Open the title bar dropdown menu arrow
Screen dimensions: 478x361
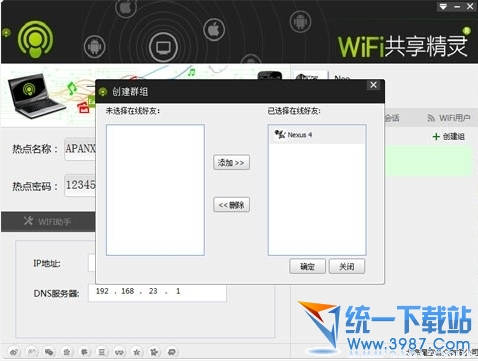pos(443,6)
